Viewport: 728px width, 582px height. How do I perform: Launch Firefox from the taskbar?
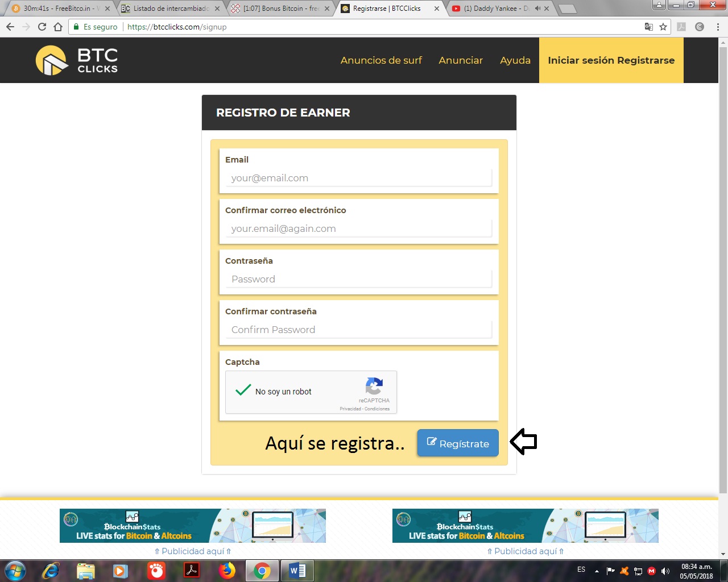coord(227,571)
